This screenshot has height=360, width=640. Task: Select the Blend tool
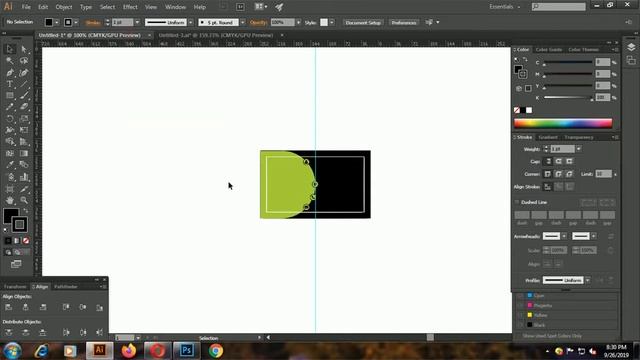tap(24, 165)
